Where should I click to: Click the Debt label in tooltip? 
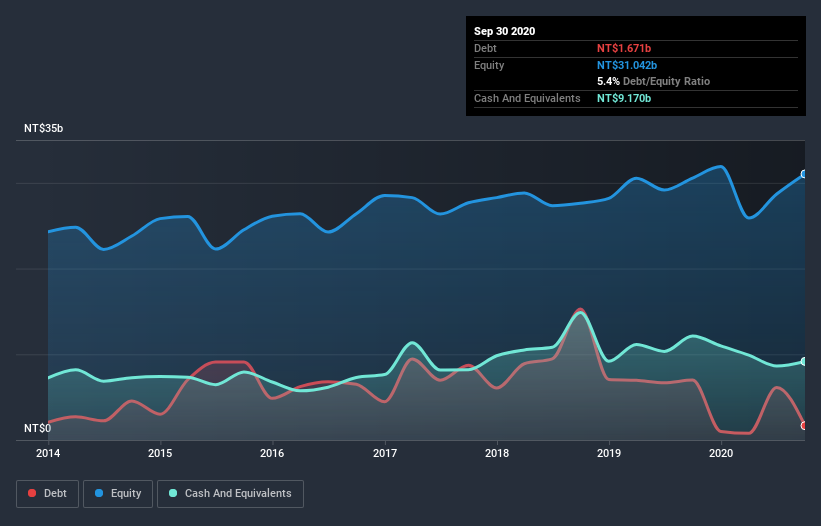tap(485, 49)
